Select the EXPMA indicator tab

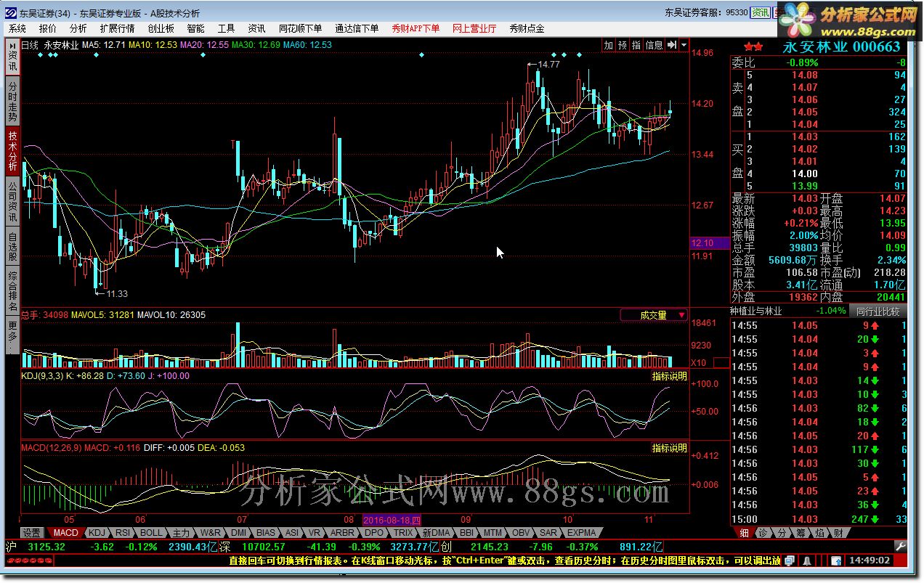(580, 533)
